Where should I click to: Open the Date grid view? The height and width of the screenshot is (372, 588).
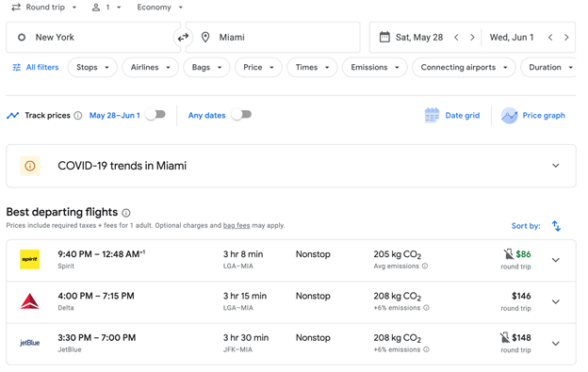pyautogui.click(x=452, y=116)
